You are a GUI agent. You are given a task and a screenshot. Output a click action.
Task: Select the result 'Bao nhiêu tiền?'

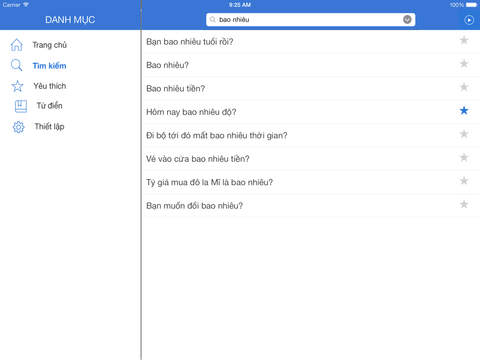(x=175, y=88)
